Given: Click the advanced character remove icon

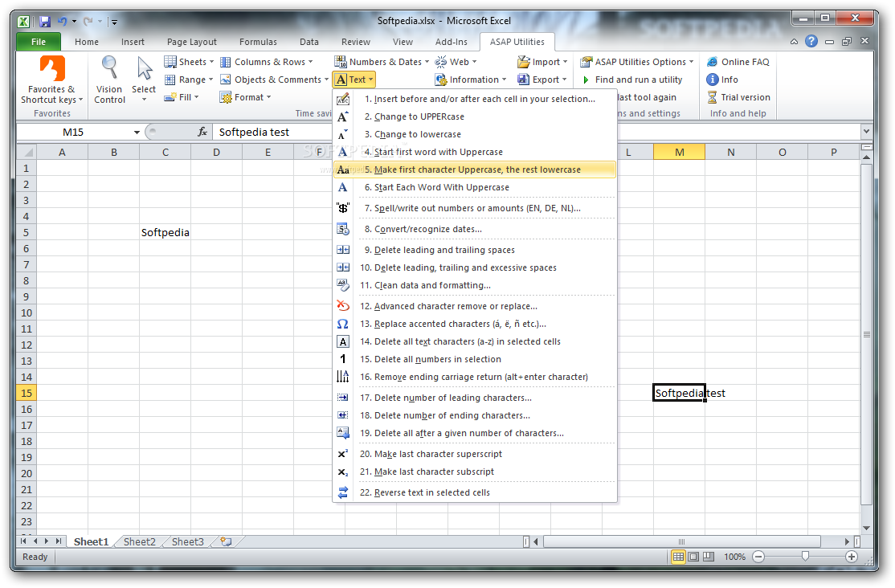Looking at the screenshot, I should (x=342, y=306).
